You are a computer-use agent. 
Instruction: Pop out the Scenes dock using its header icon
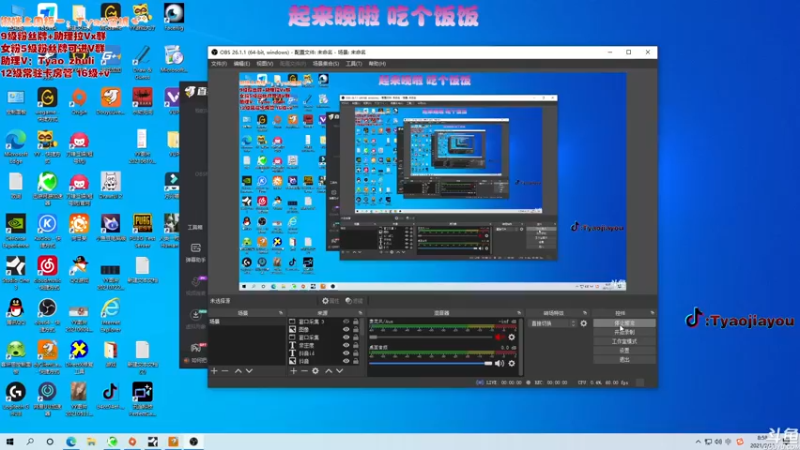click(x=281, y=313)
